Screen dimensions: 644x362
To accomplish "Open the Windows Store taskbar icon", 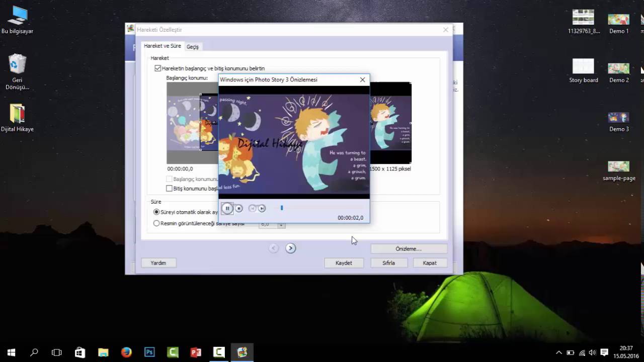I will (80, 352).
